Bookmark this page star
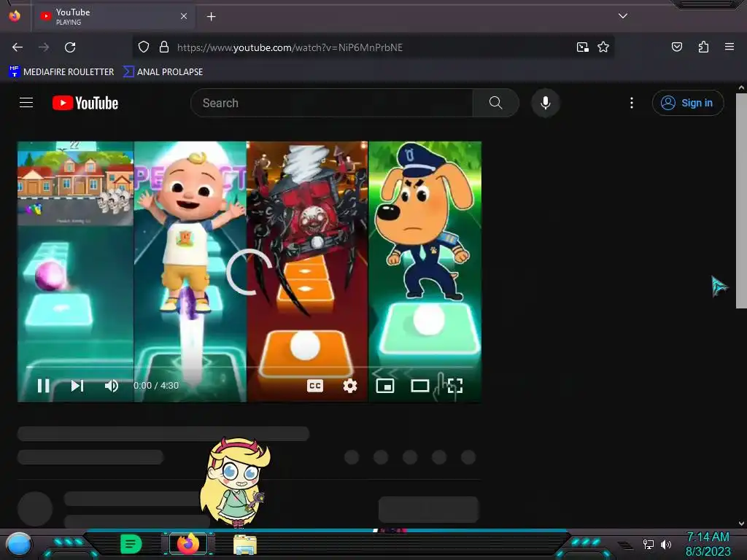Screen dimensions: 747x560 pyautogui.click(x=603, y=47)
